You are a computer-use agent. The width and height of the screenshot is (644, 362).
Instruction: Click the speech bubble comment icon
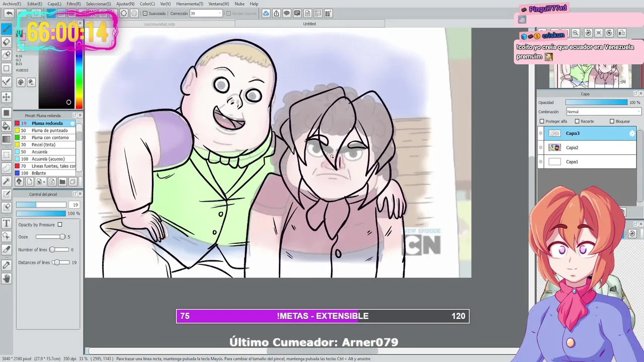point(287,13)
